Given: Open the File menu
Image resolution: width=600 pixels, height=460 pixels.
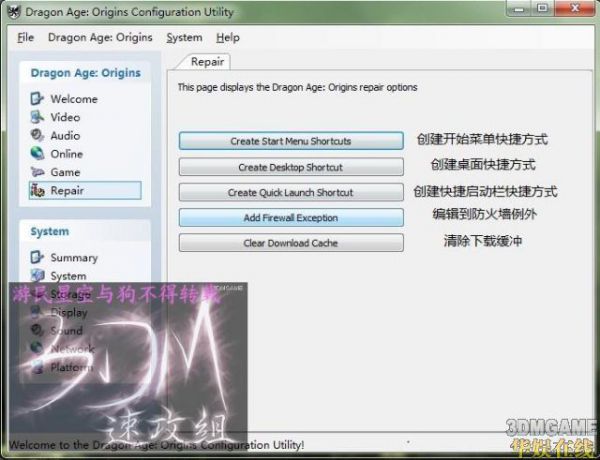Looking at the screenshot, I should 25,38.
